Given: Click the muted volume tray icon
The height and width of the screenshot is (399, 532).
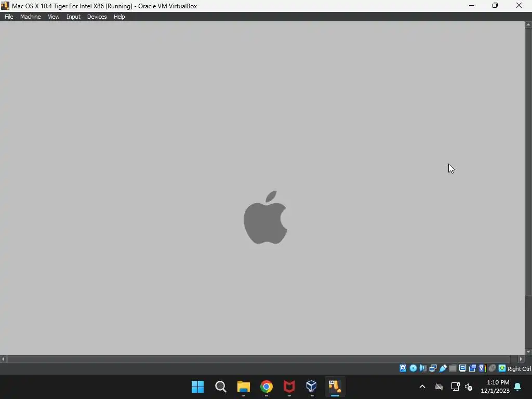Looking at the screenshot, I should (x=469, y=387).
